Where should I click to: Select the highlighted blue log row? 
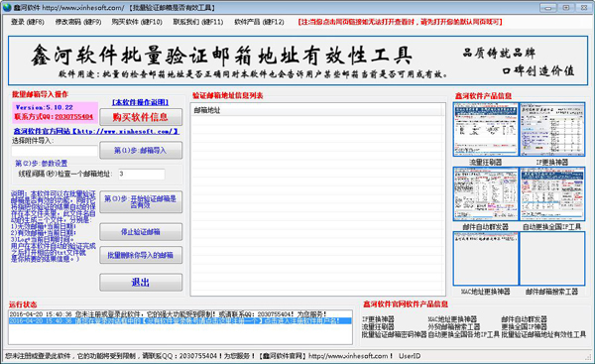coord(180,321)
